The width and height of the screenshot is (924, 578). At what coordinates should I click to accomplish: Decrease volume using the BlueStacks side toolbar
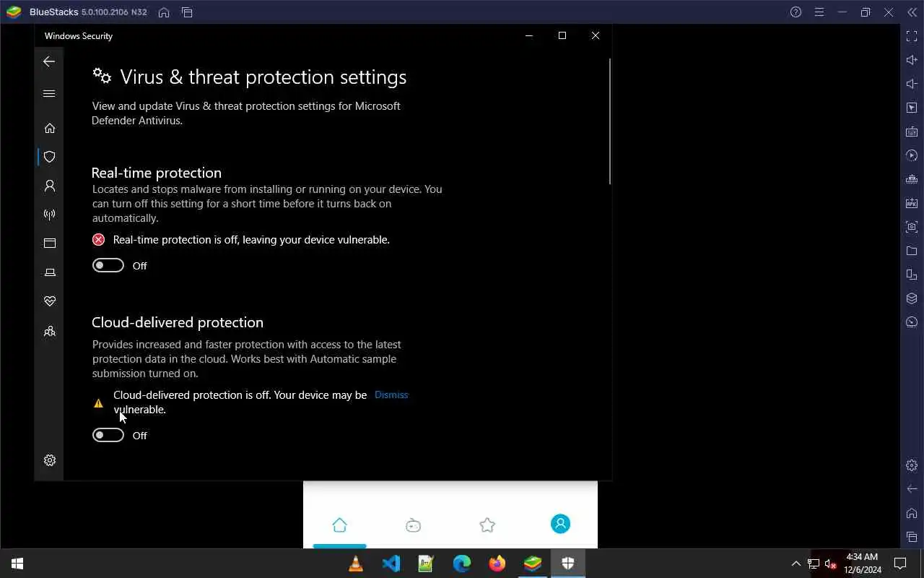pos(912,84)
